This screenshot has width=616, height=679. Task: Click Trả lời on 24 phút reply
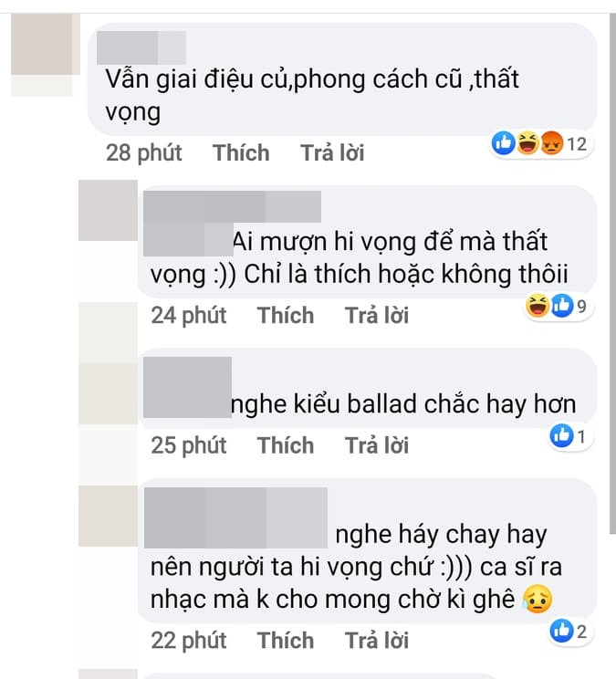[377, 315]
